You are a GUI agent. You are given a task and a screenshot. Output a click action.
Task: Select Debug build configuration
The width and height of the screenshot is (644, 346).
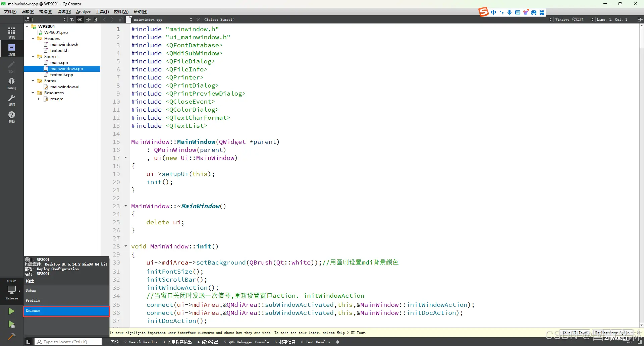tap(66, 291)
